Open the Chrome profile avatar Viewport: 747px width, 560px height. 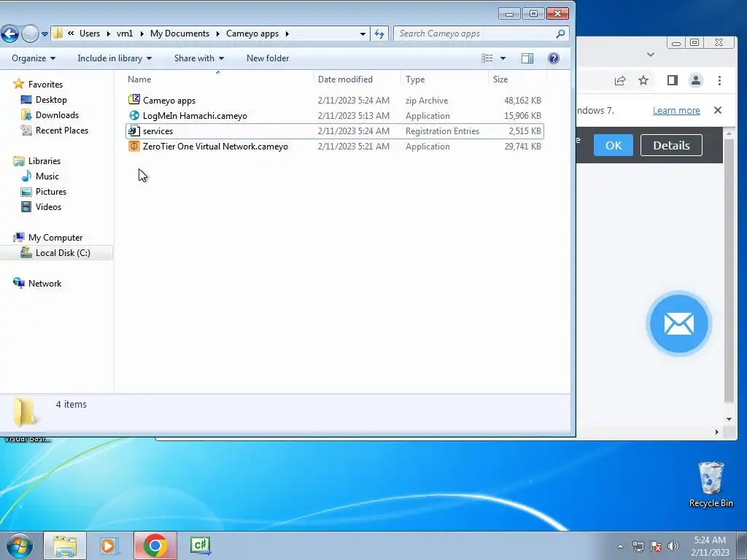click(695, 80)
